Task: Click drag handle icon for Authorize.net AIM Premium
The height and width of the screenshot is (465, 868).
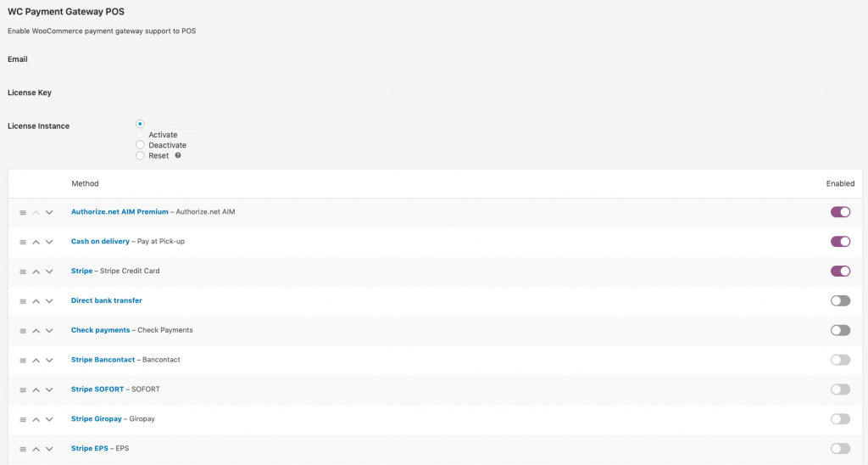Action: tap(23, 212)
